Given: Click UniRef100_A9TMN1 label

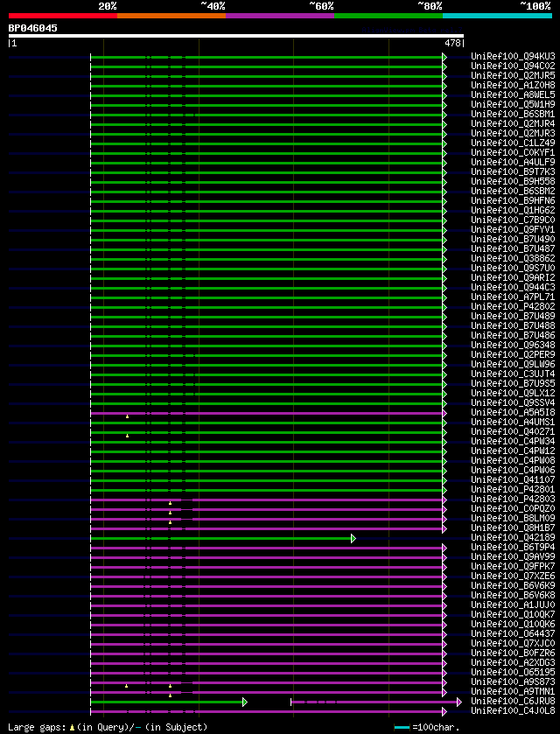Looking at the screenshot, I should 513,692.
